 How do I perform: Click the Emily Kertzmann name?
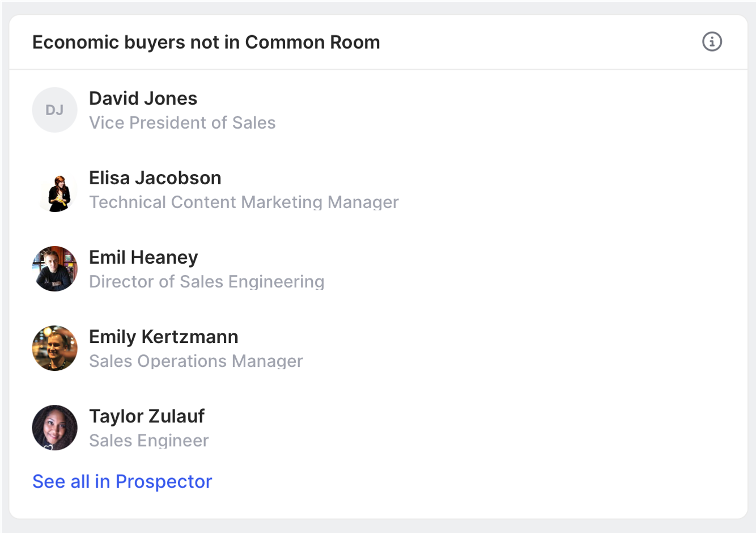[x=163, y=337]
